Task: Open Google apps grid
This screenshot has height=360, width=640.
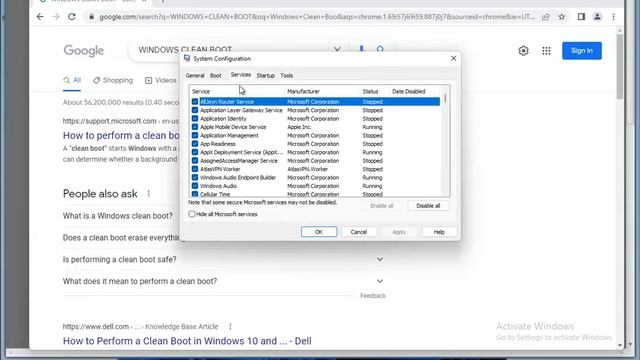Action: [546, 51]
